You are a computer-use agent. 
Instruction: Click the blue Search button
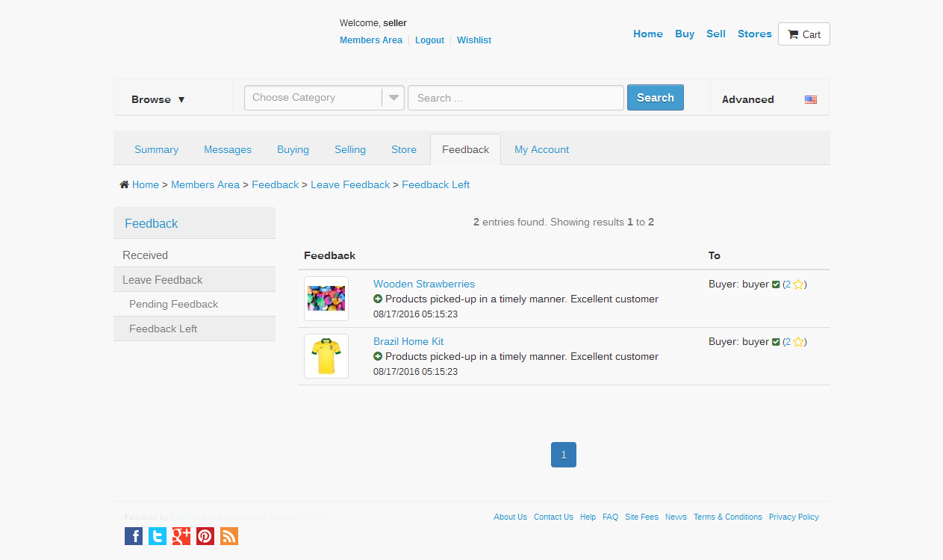click(x=655, y=98)
